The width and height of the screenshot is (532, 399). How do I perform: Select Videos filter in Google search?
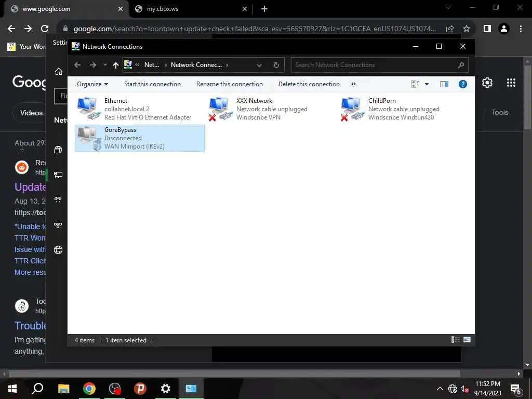point(31,113)
